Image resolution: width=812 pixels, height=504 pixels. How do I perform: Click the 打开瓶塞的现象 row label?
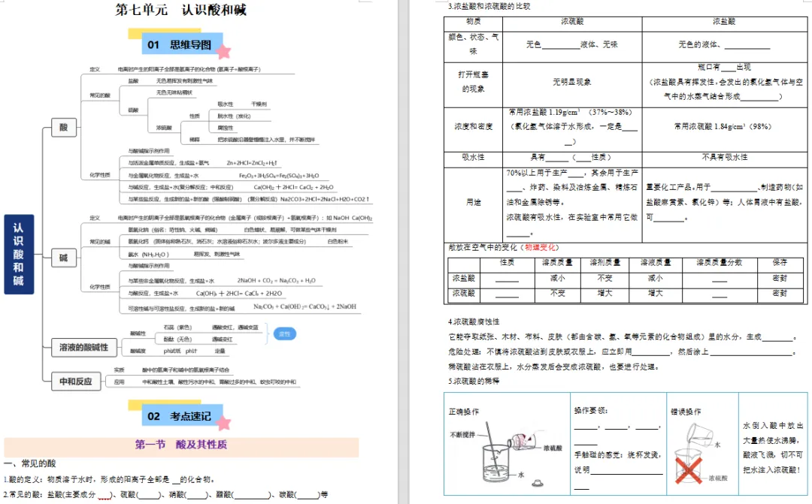click(474, 82)
